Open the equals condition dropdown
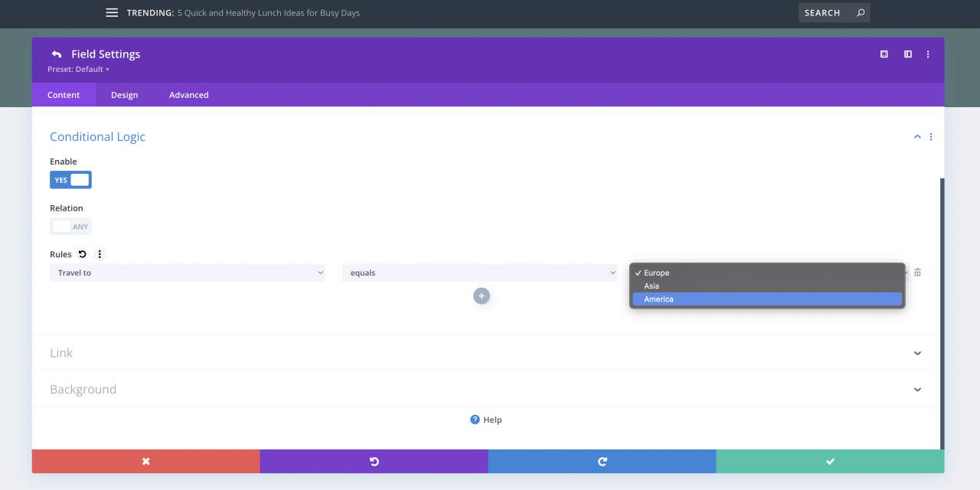 tap(479, 273)
